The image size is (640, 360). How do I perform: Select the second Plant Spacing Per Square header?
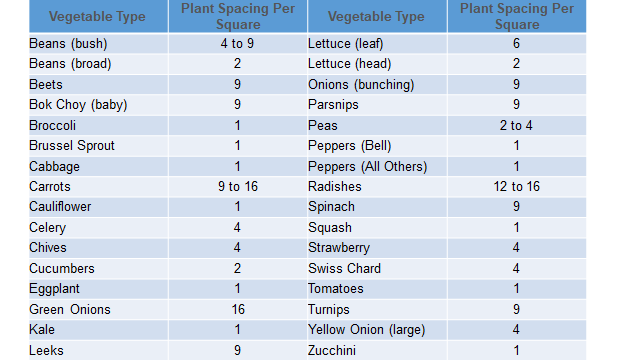pos(517,16)
